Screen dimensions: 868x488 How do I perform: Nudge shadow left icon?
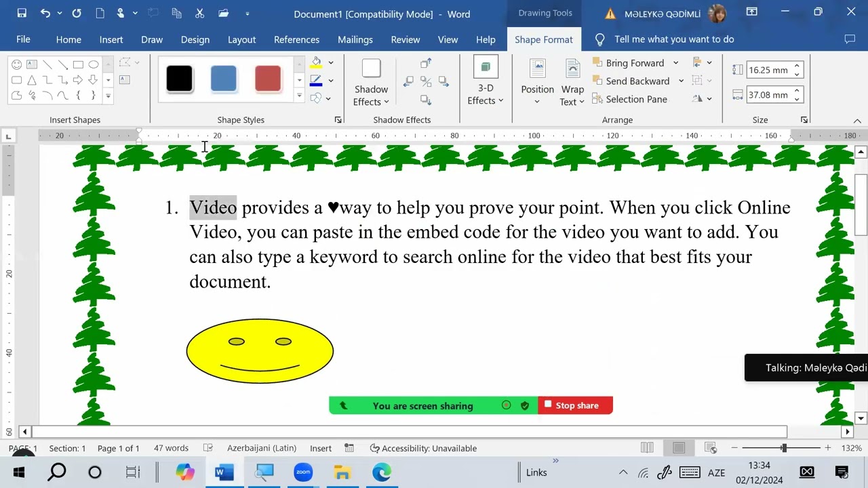click(408, 81)
